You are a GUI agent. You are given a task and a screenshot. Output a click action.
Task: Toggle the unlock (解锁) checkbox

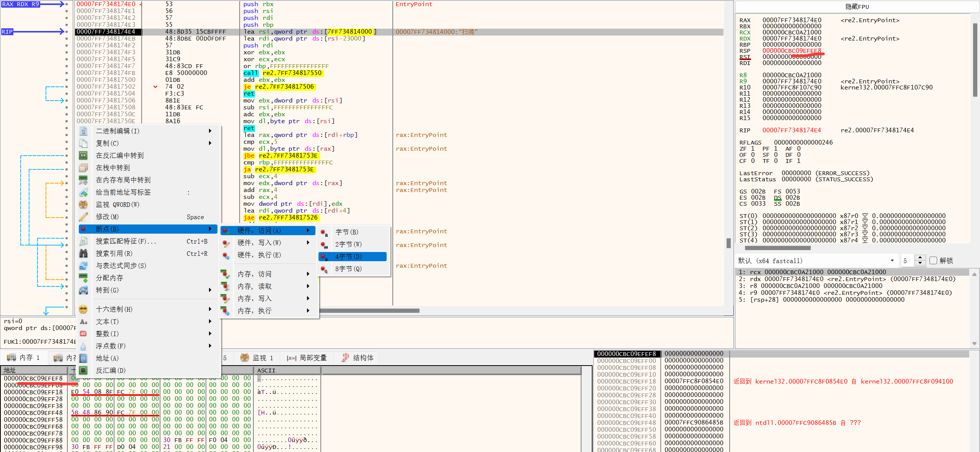point(933,260)
